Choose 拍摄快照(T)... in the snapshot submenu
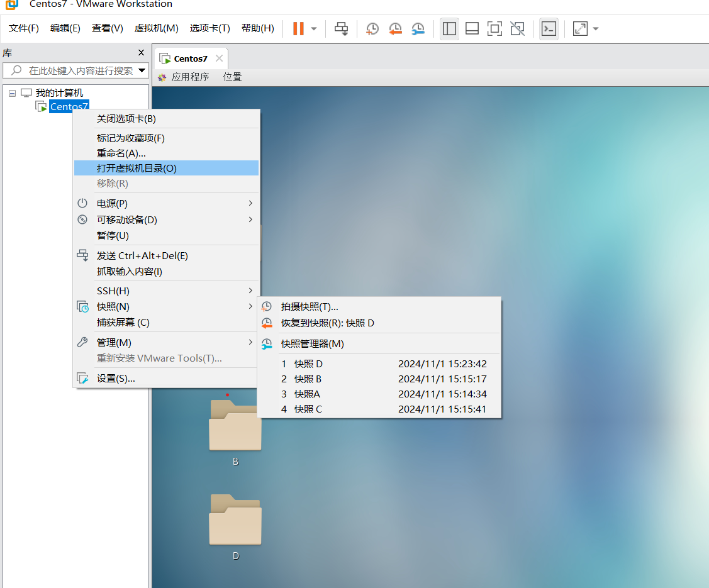The height and width of the screenshot is (588, 709). coord(379,307)
